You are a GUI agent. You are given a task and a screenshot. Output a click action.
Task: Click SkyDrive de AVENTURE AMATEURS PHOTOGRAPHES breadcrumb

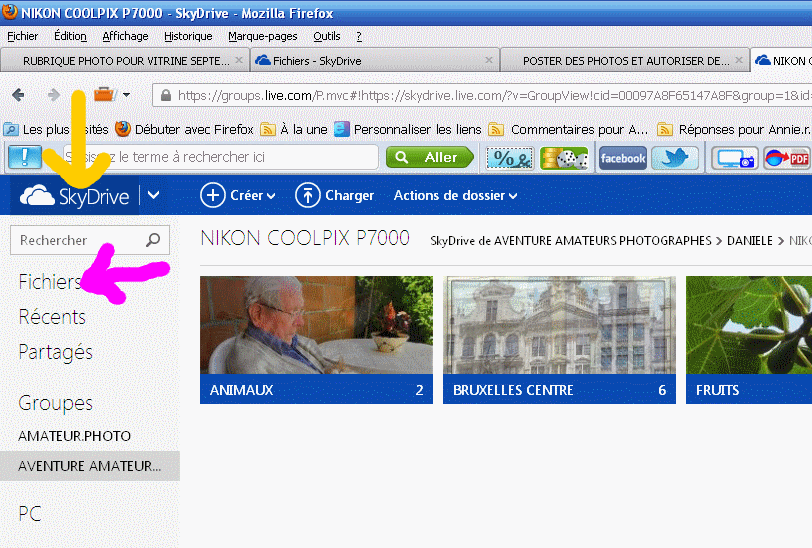[571, 241]
